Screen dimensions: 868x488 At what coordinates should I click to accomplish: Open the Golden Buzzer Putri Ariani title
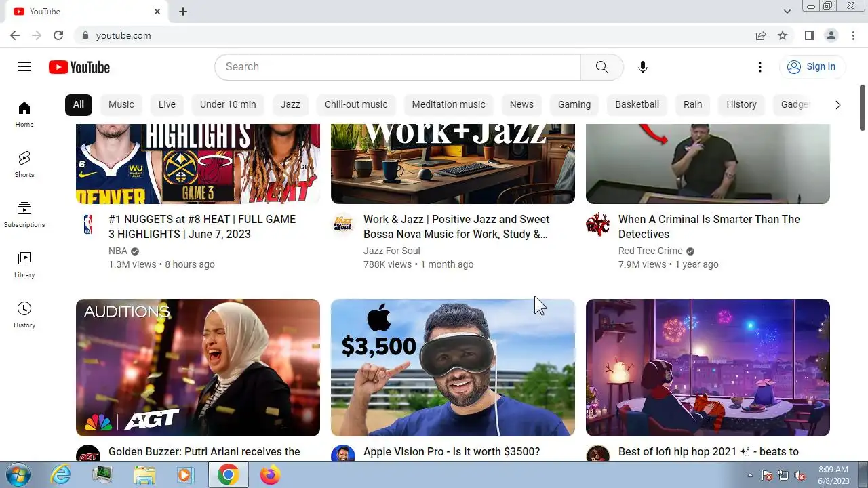click(x=204, y=451)
